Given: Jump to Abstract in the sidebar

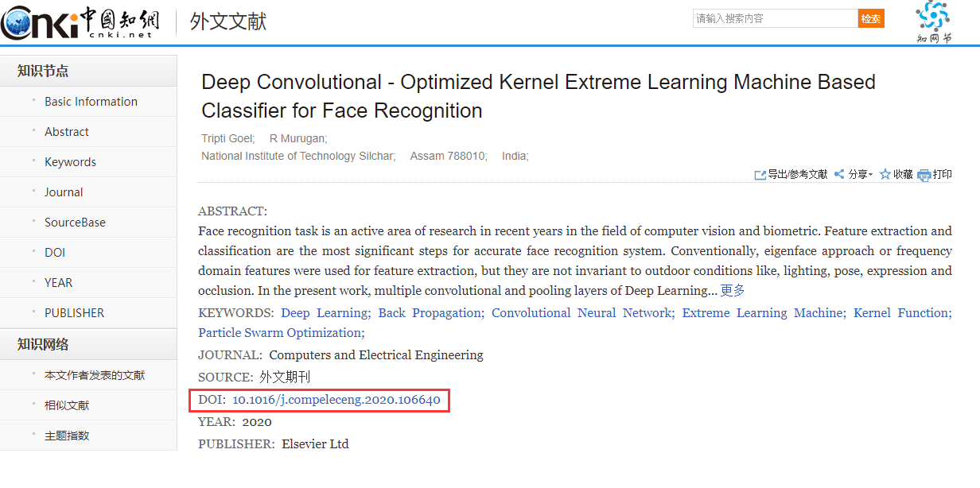Looking at the screenshot, I should (x=67, y=132).
